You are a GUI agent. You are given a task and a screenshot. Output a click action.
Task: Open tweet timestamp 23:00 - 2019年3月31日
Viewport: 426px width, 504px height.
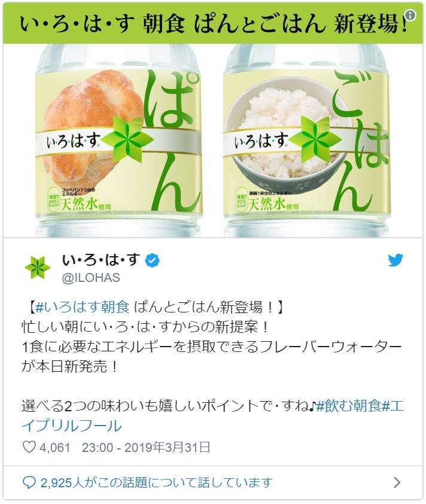point(146,447)
